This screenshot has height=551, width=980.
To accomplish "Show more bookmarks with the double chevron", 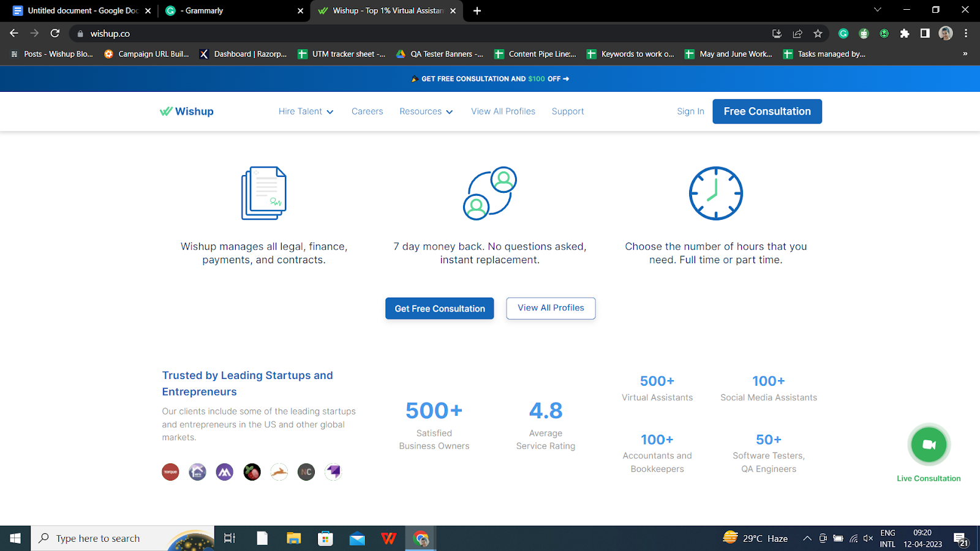I will click(x=965, y=54).
